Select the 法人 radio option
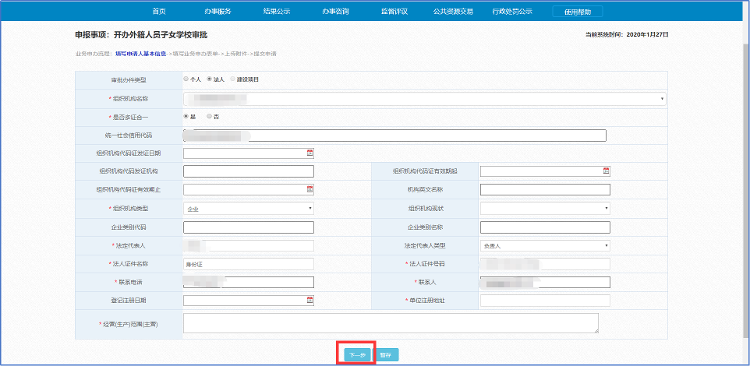 [209, 79]
